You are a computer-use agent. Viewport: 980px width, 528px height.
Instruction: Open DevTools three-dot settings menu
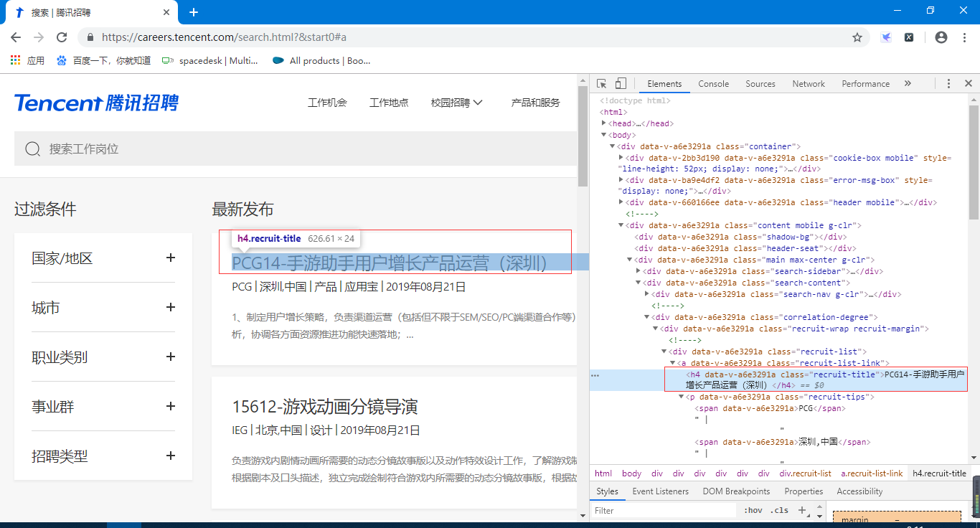[x=948, y=84]
